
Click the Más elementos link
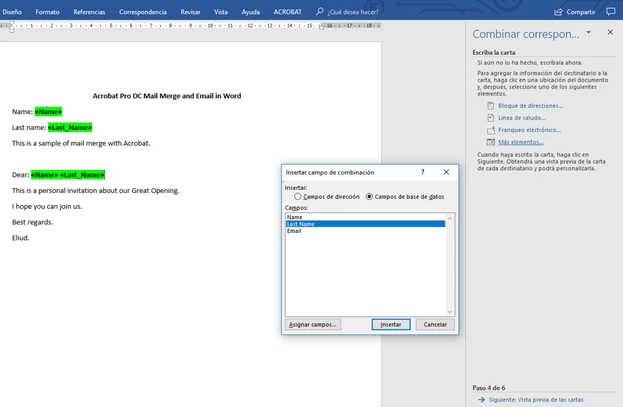[520, 142]
